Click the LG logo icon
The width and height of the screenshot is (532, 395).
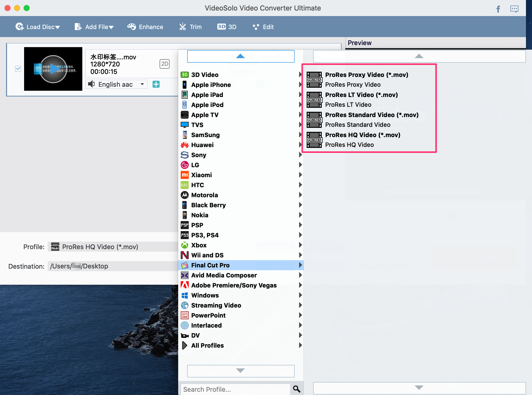[185, 165]
